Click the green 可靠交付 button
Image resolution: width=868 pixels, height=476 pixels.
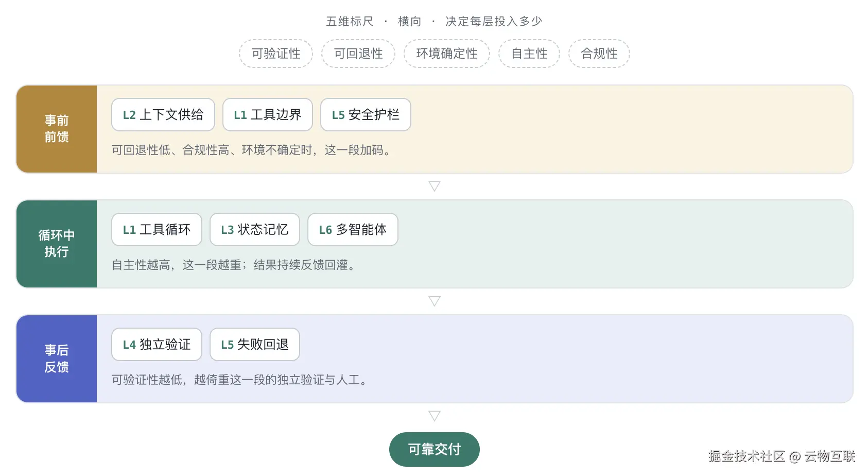point(435,450)
